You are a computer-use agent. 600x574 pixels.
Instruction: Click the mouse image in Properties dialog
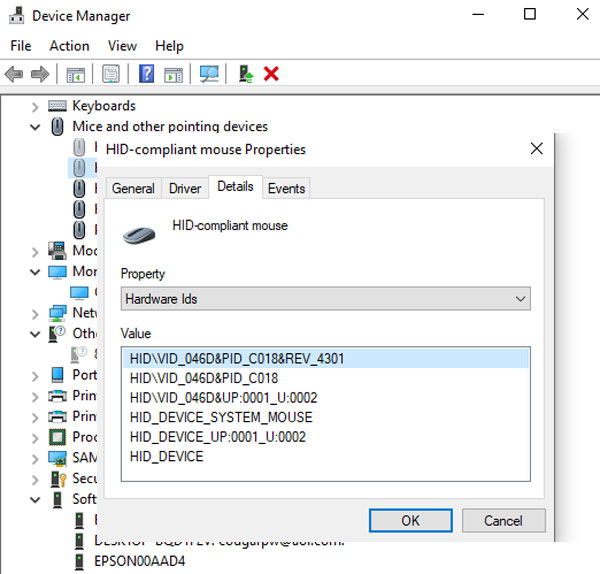tap(139, 235)
